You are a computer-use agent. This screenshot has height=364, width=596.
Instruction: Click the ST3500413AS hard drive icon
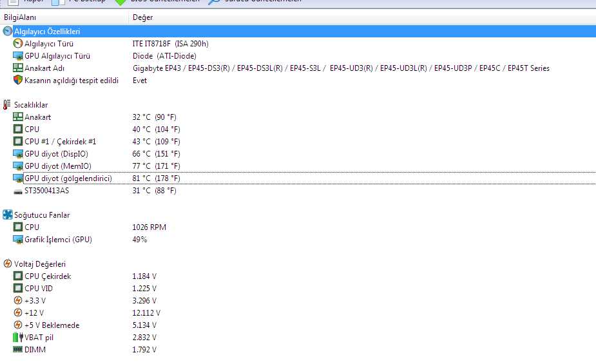[x=18, y=191]
